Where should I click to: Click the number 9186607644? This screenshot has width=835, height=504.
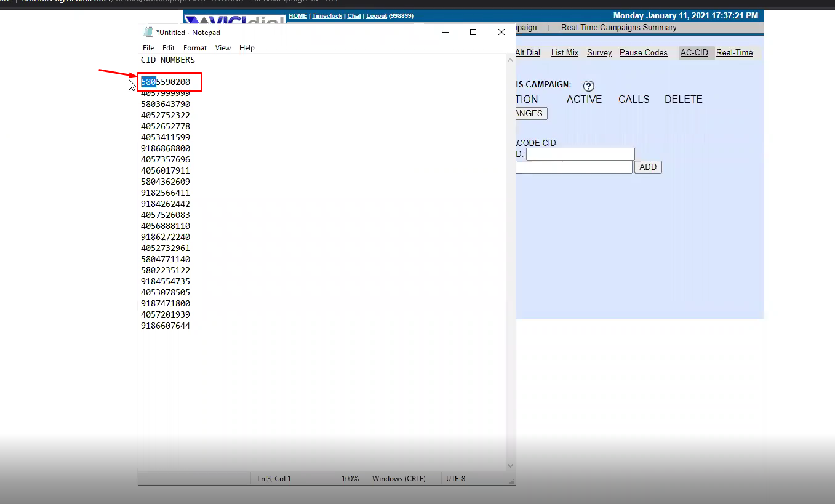click(x=166, y=326)
